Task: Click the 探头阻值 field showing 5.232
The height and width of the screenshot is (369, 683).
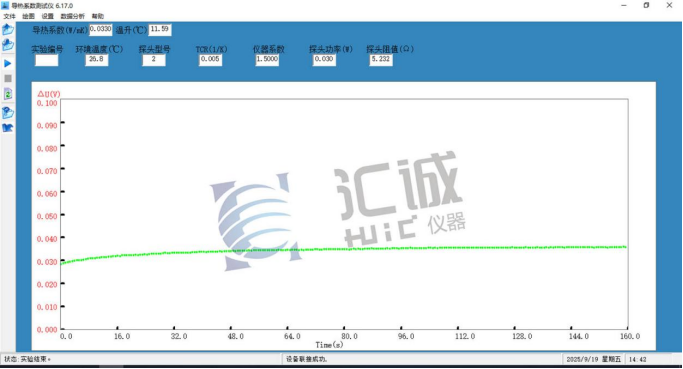Action: click(381, 60)
